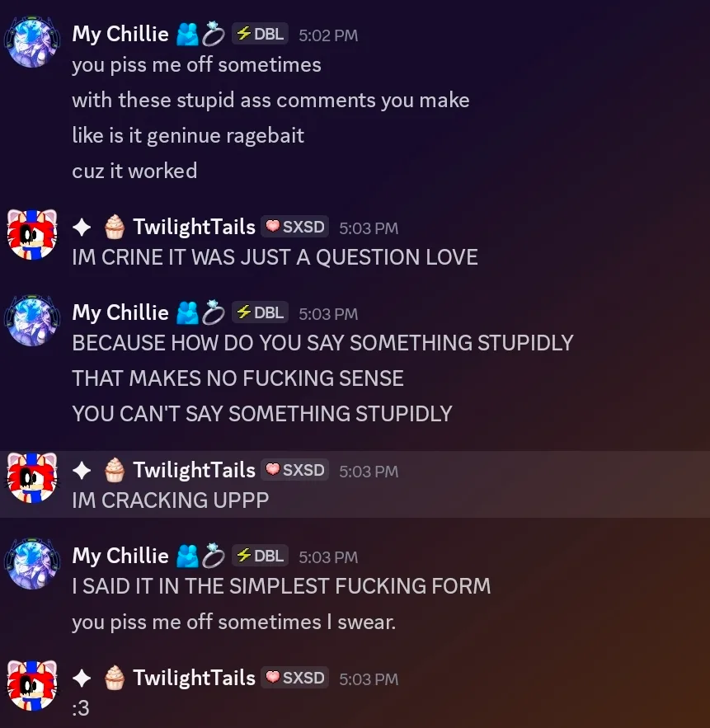Click the DBL lightning tag above BECAUSE HOW message

point(260,312)
